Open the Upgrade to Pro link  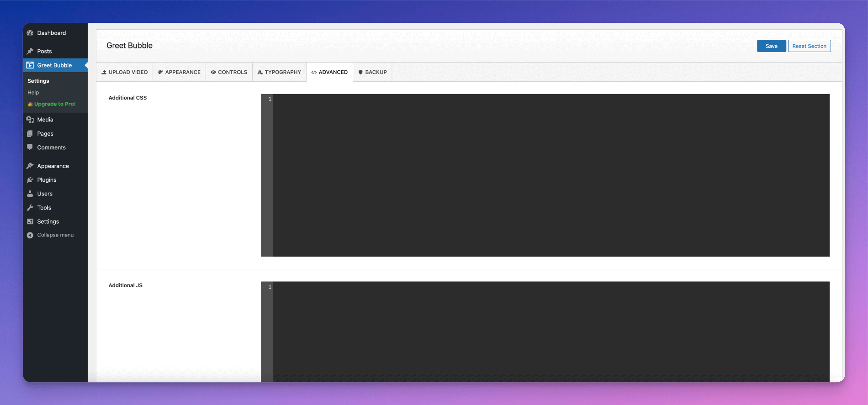(x=55, y=104)
